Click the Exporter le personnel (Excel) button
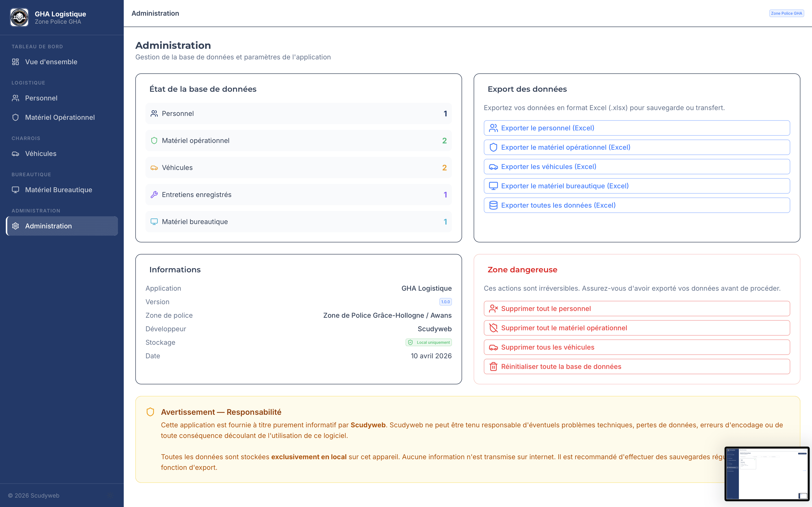 [637, 128]
